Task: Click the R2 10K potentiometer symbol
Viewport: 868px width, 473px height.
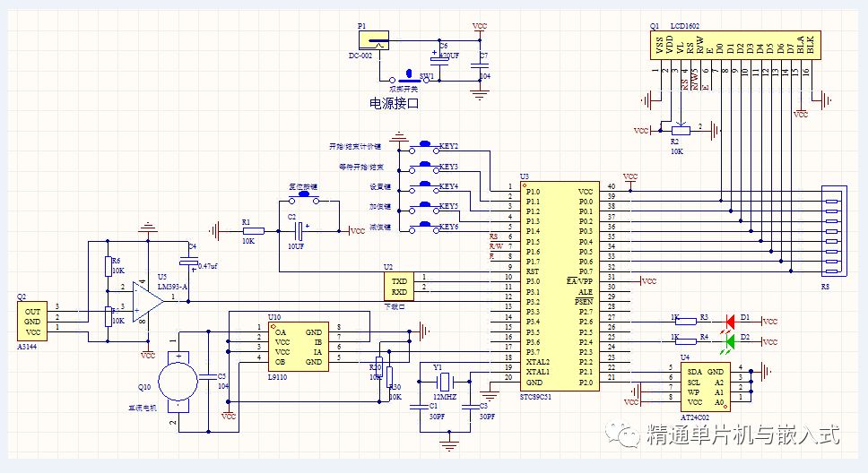Action: [681, 131]
